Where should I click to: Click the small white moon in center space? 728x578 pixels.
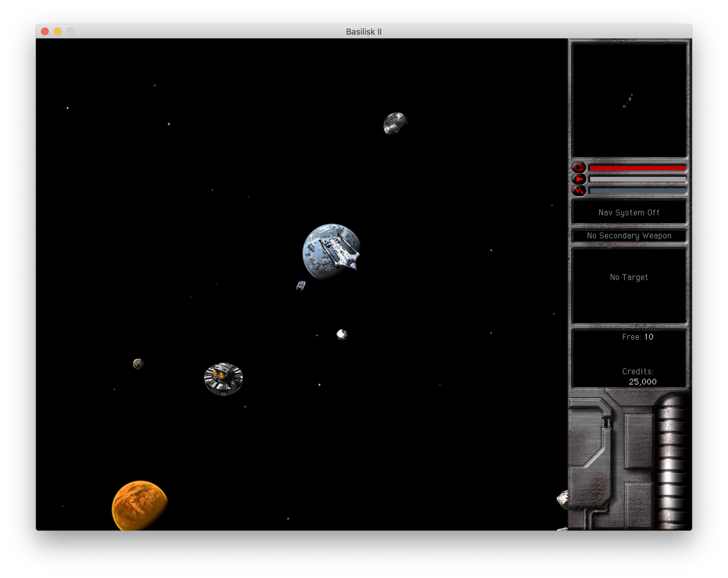[342, 335]
